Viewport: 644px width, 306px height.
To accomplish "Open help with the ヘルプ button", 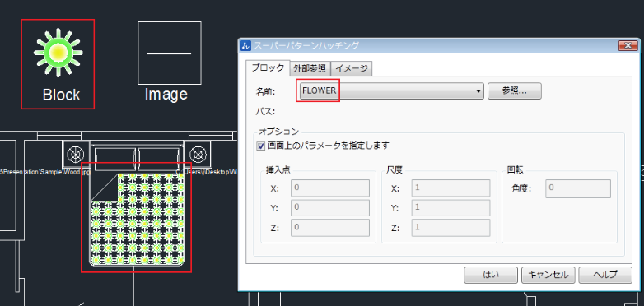I will [x=605, y=276].
